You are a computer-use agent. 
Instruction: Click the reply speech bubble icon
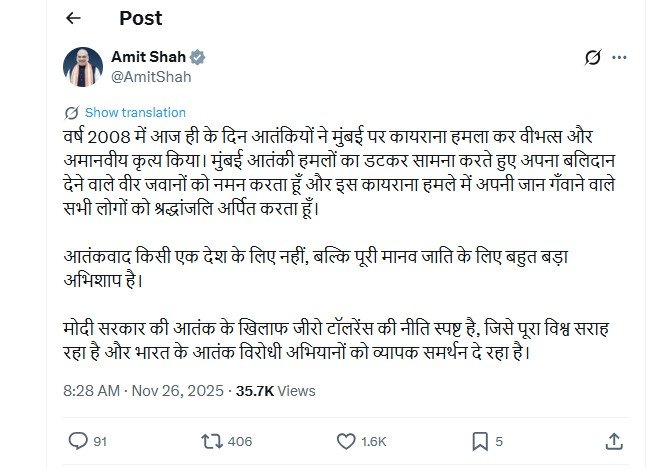click(x=79, y=440)
